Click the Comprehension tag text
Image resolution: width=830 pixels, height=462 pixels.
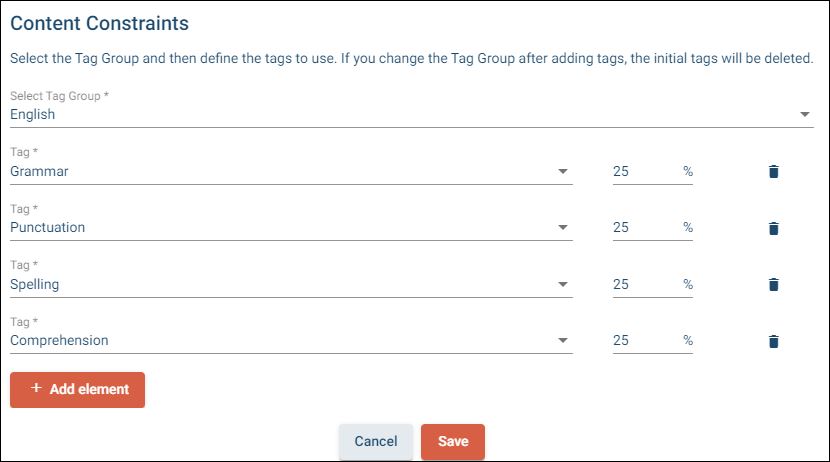[x=59, y=340]
